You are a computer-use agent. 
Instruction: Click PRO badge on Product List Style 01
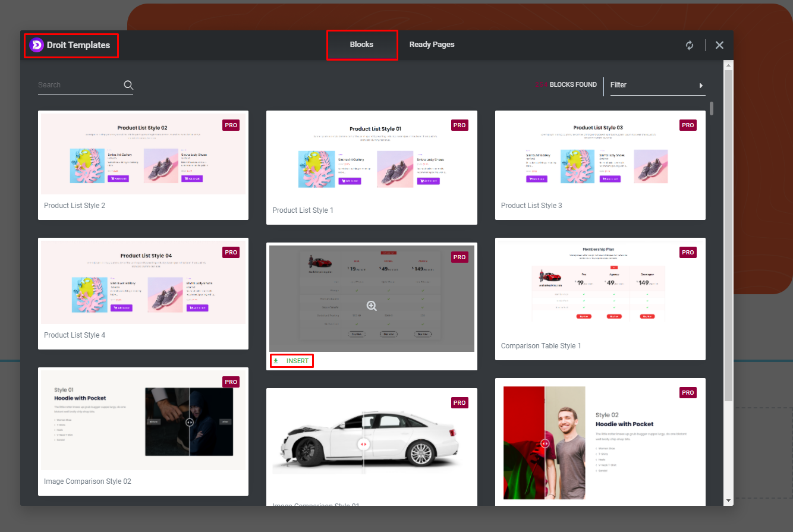(460, 125)
